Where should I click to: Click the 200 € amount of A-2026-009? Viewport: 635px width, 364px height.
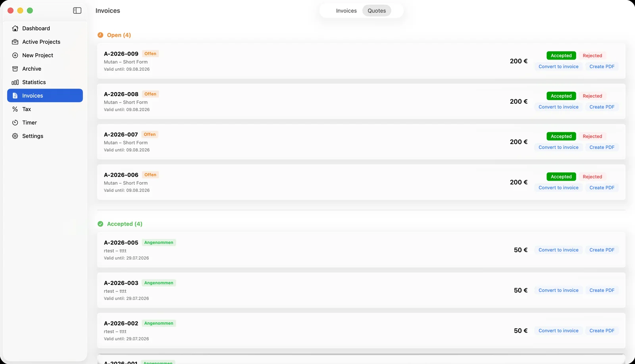pos(519,61)
